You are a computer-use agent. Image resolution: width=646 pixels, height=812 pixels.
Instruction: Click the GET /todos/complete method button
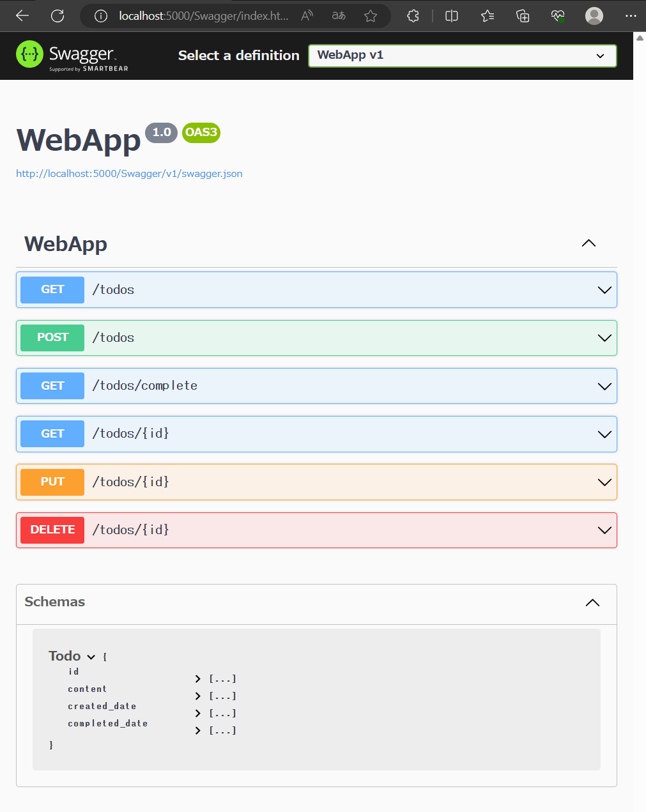[x=52, y=386]
